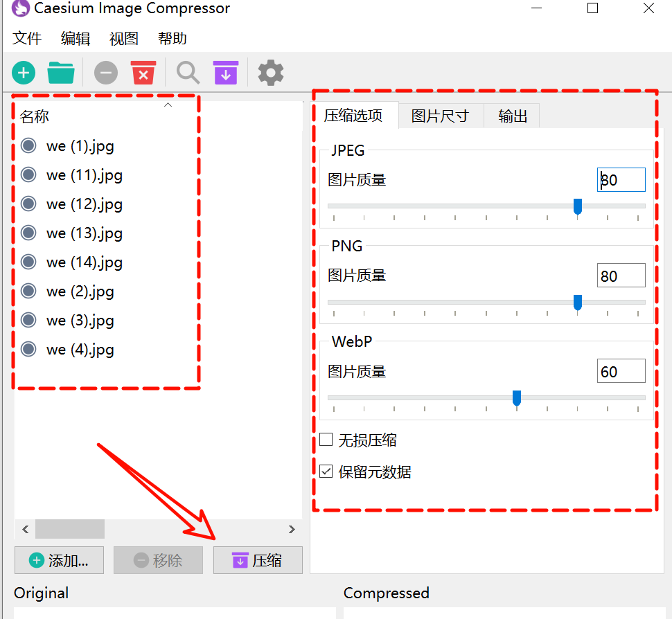Viewport: 672px width, 619px height.
Task: Select file we (3).jpg
Action: tap(80, 321)
